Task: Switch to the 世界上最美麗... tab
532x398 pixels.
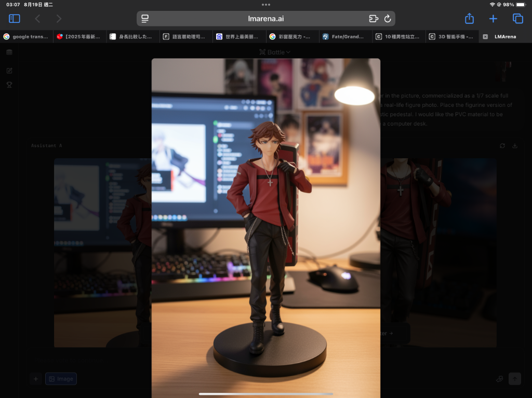Action: click(x=240, y=37)
